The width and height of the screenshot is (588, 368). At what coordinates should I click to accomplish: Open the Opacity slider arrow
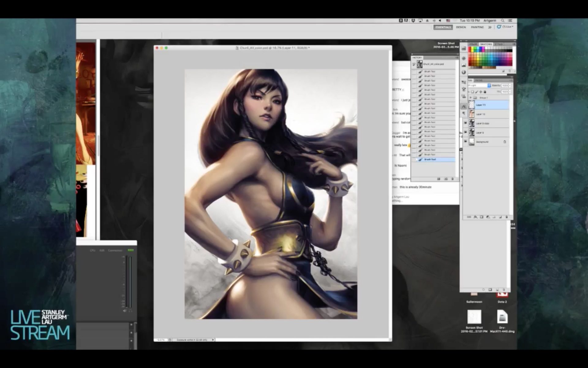tap(510, 86)
